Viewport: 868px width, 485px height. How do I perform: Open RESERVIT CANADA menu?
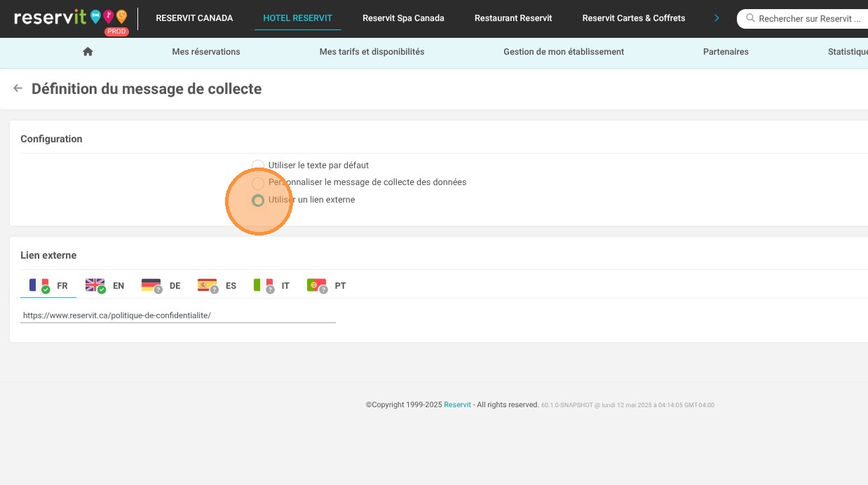click(x=194, y=18)
